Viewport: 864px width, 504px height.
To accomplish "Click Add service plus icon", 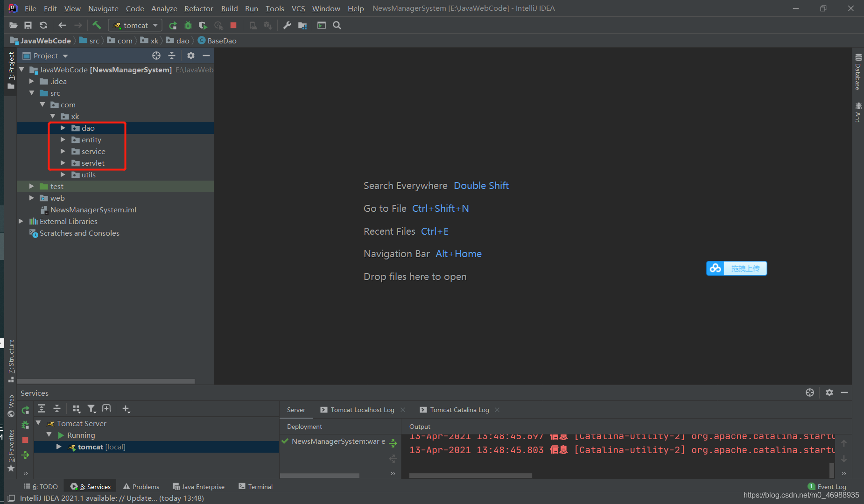I will [x=126, y=409].
